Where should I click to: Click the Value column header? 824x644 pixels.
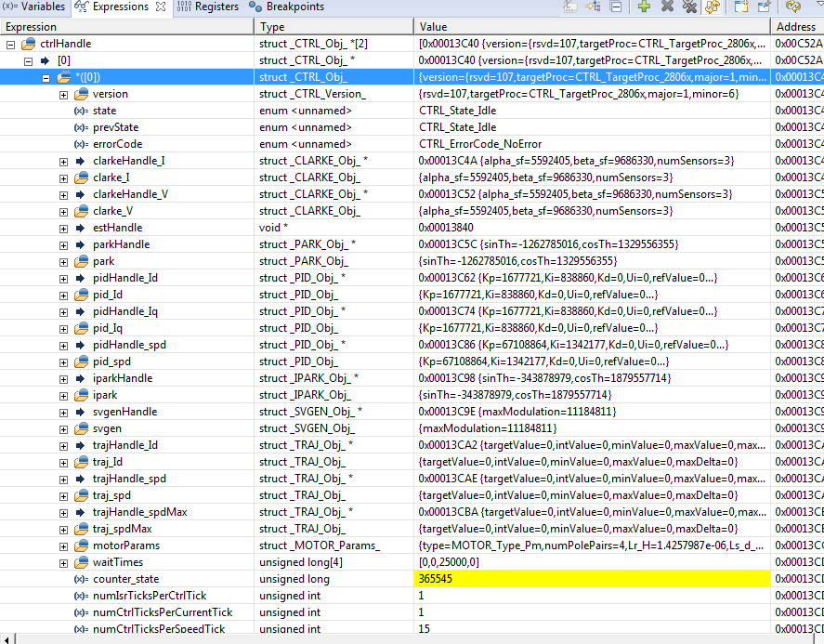pos(592,26)
